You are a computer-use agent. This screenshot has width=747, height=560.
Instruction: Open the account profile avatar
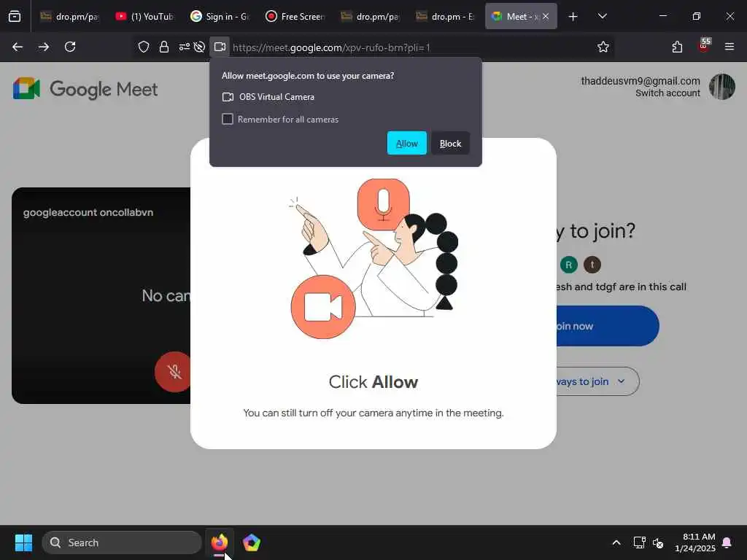point(721,87)
